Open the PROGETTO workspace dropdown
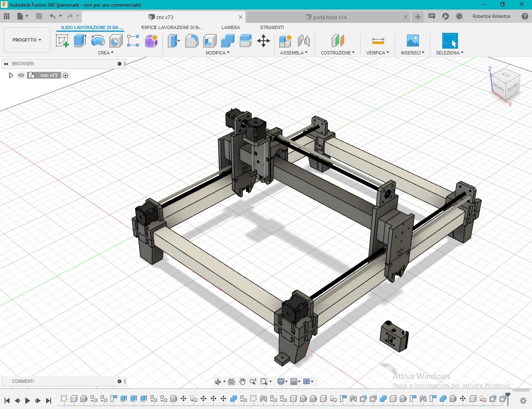This screenshot has width=532, height=409. coord(27,40)
